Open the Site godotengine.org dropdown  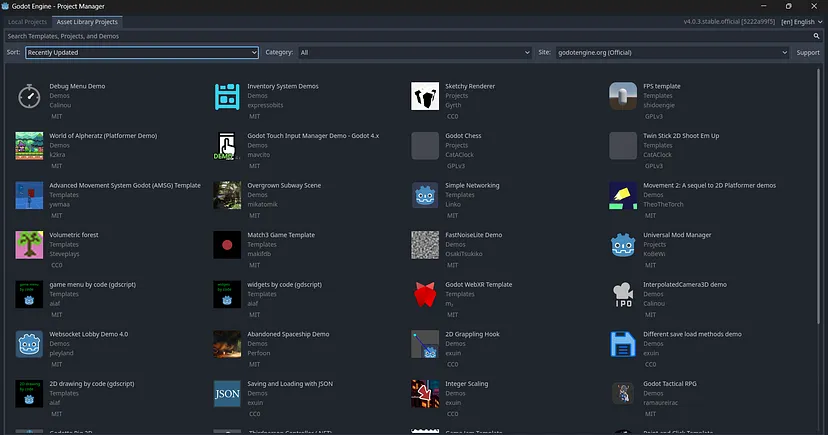[672, 52]
